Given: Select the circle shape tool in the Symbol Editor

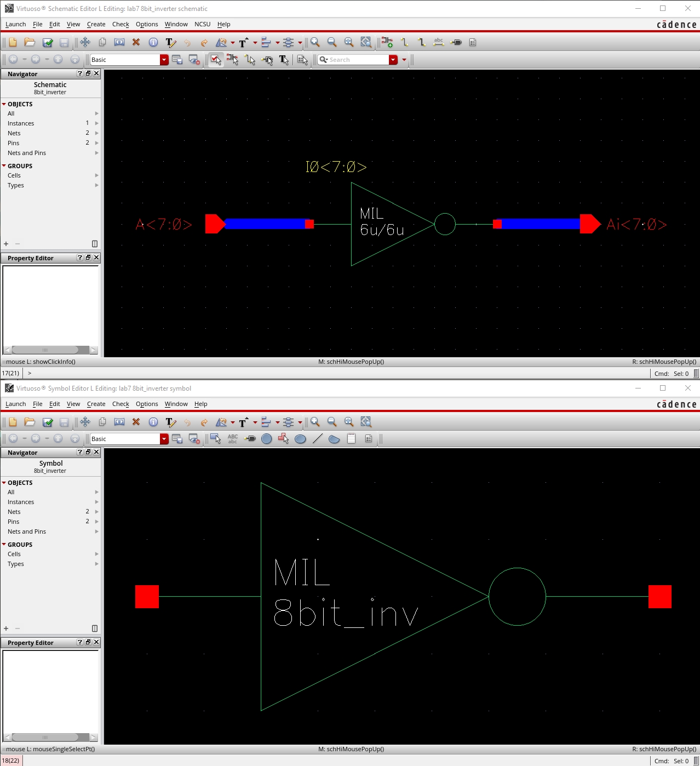Looking at the screenshot, I should [267, 439].
